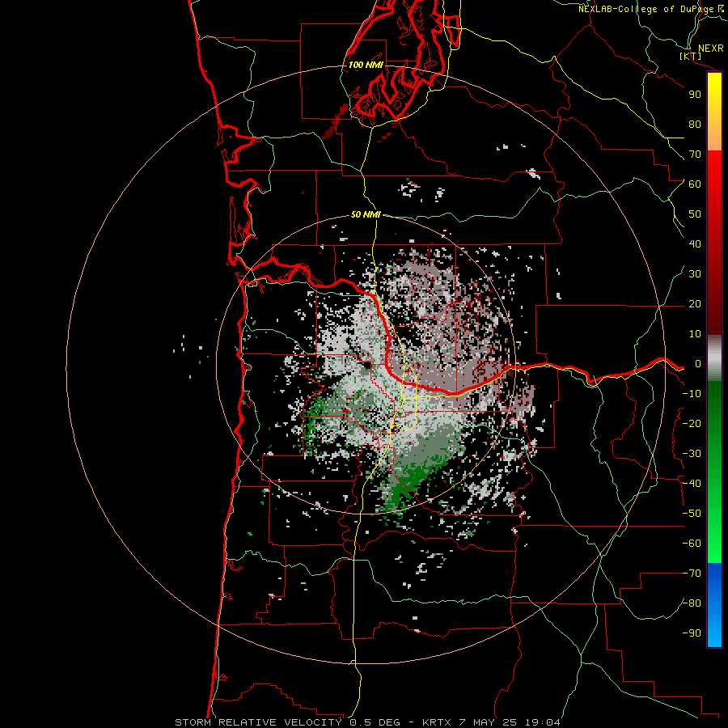
Task: Click the "-40" value on velocity scale
Action: (x=692, y=484)
